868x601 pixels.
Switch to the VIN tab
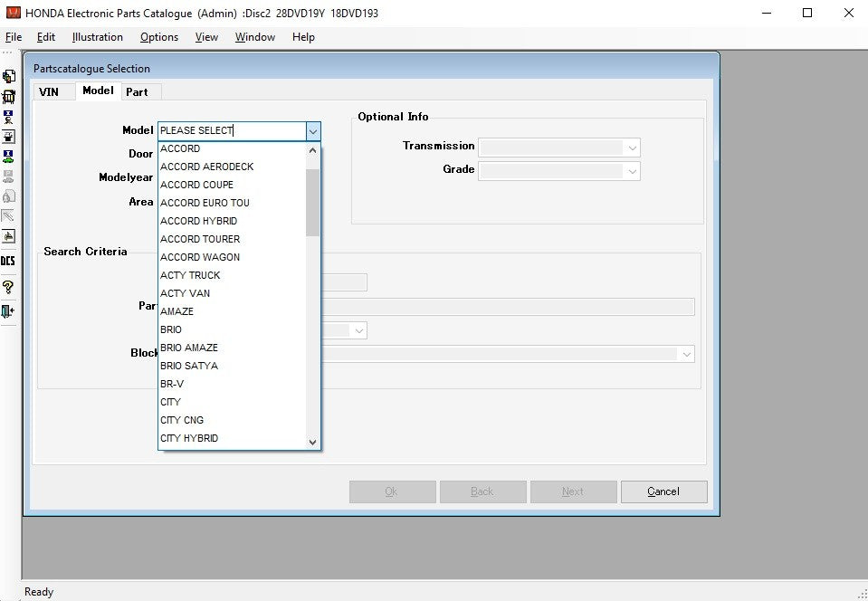coord(49,91)
